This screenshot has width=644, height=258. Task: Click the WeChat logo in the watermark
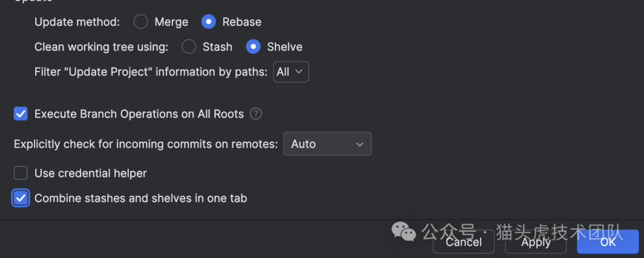tap(402, 231)
